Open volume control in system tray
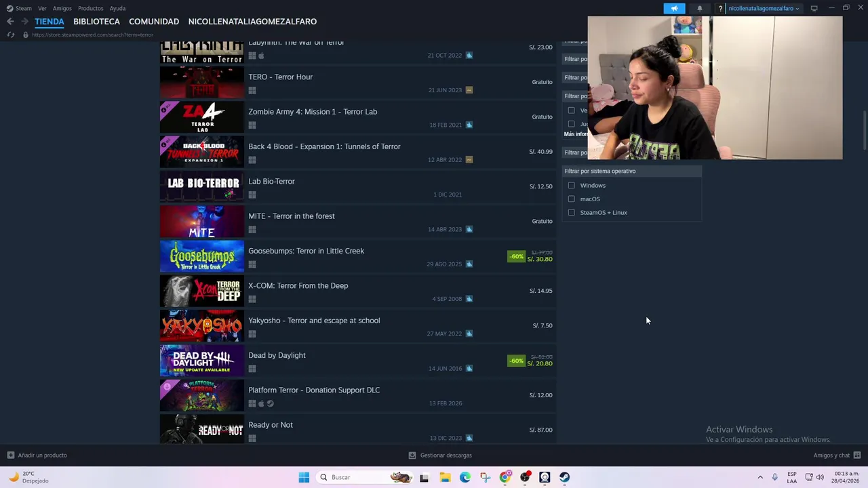 [820, 477]
